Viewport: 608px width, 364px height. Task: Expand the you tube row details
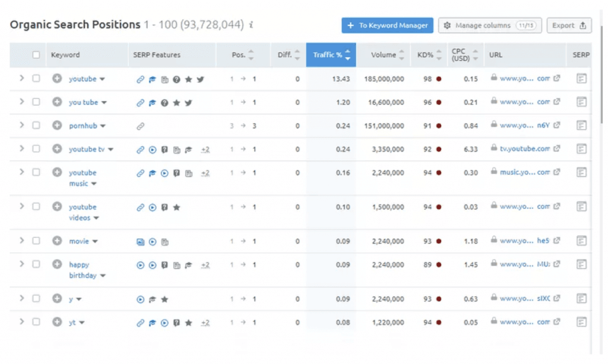click(x=22, y=102)
